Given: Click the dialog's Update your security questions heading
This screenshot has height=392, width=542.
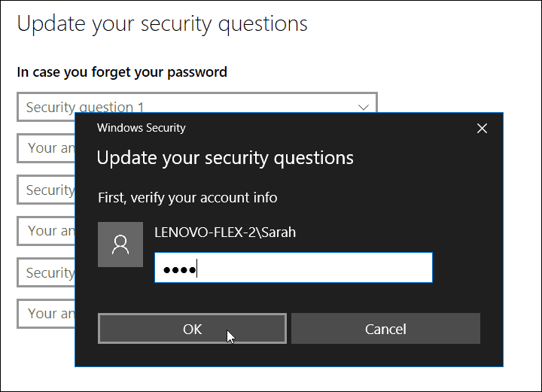Looking at the screenshot, I should click(x=225, y=158).
